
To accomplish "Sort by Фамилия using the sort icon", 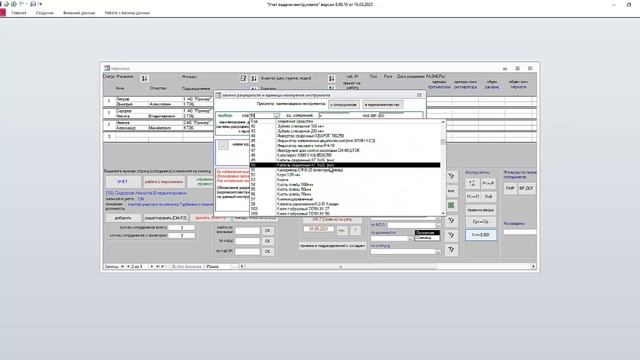I will tap(144, 78).
